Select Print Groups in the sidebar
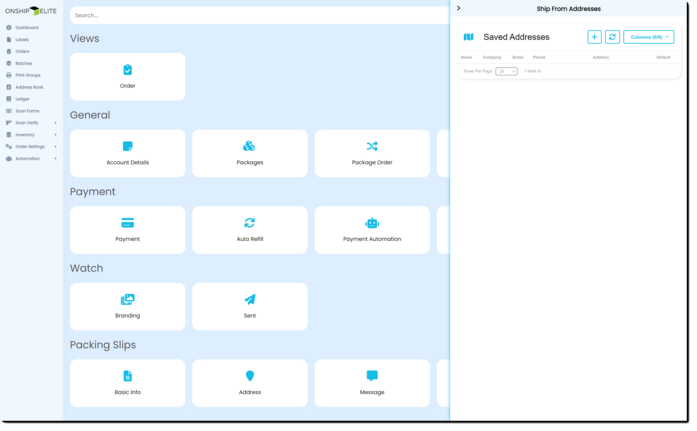The height and width of the screenshot is (431, 697). point(28,75)
